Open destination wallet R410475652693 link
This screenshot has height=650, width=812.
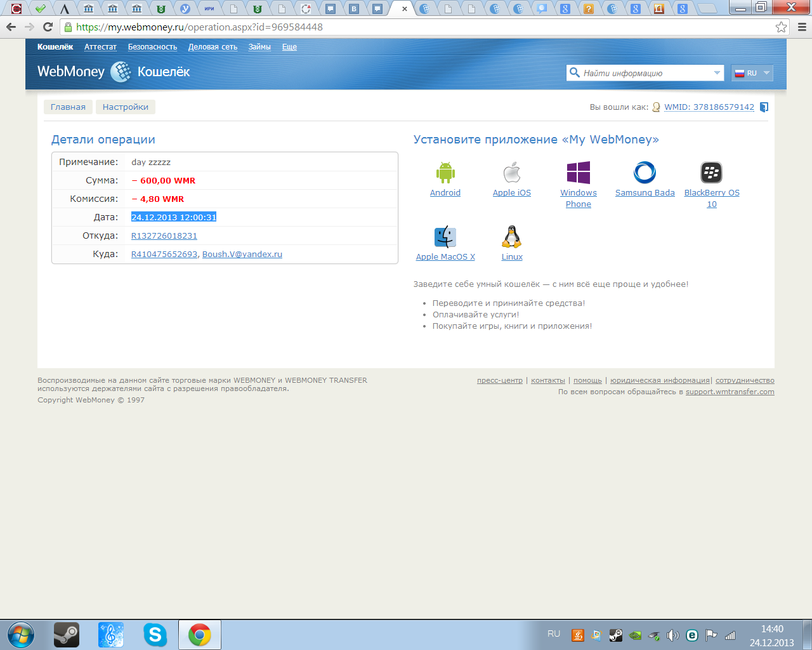pos(164,254)
